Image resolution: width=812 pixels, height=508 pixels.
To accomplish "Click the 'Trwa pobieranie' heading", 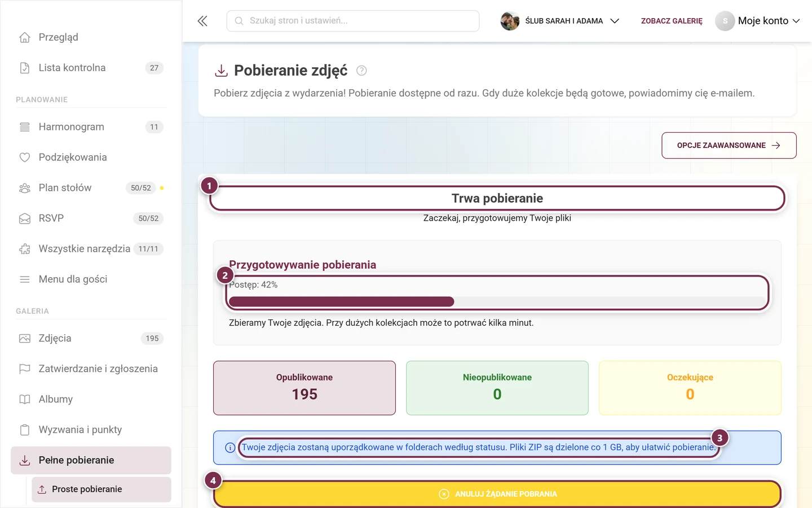I will [497, 199].
